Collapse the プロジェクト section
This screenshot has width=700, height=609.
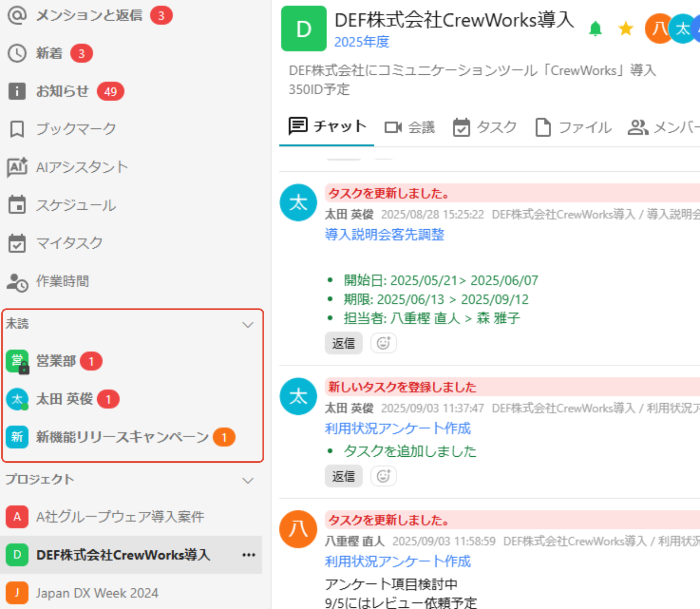[248, 481]
